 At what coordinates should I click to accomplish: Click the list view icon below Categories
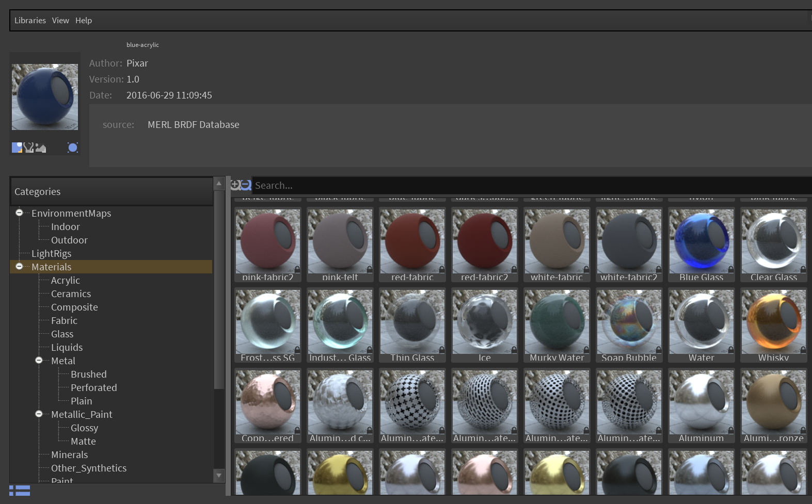pos(20,491)
